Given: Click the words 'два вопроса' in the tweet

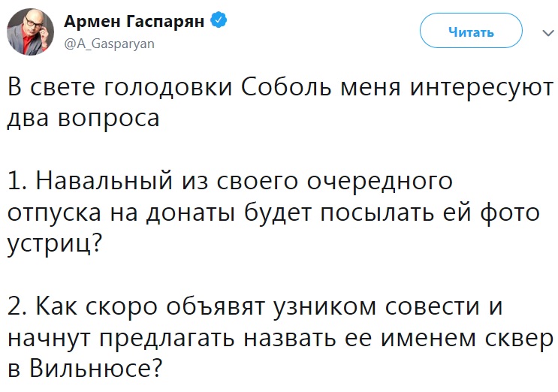Looking at the screenshot, I should click(x=83, y=118).
